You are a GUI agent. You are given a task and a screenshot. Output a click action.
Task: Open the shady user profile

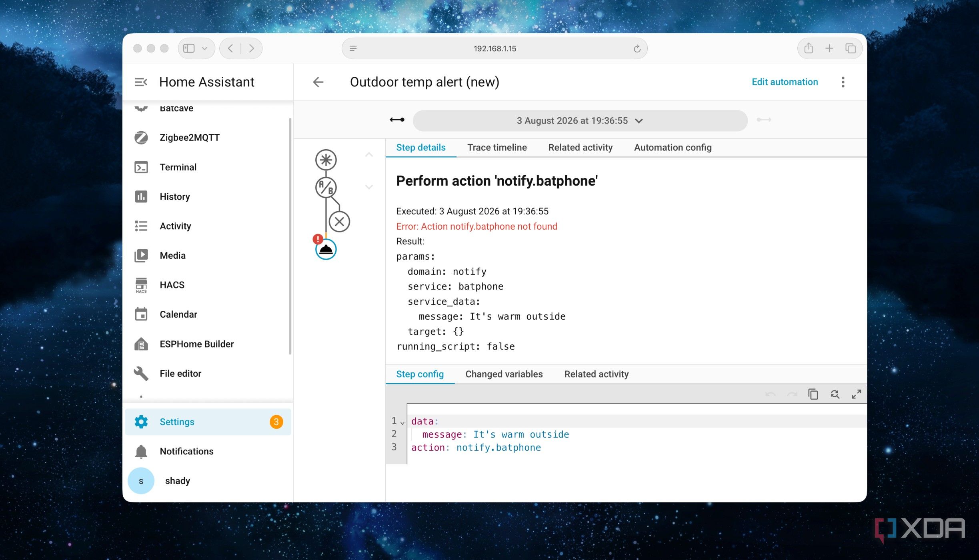tap(208, 480)
